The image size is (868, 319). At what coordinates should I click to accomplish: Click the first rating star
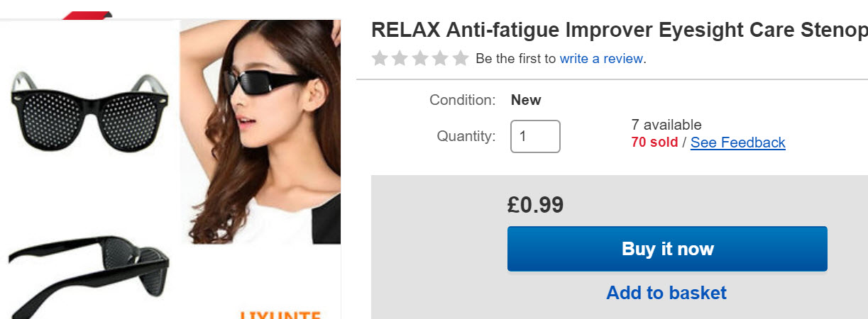click(x=380, y=58)
